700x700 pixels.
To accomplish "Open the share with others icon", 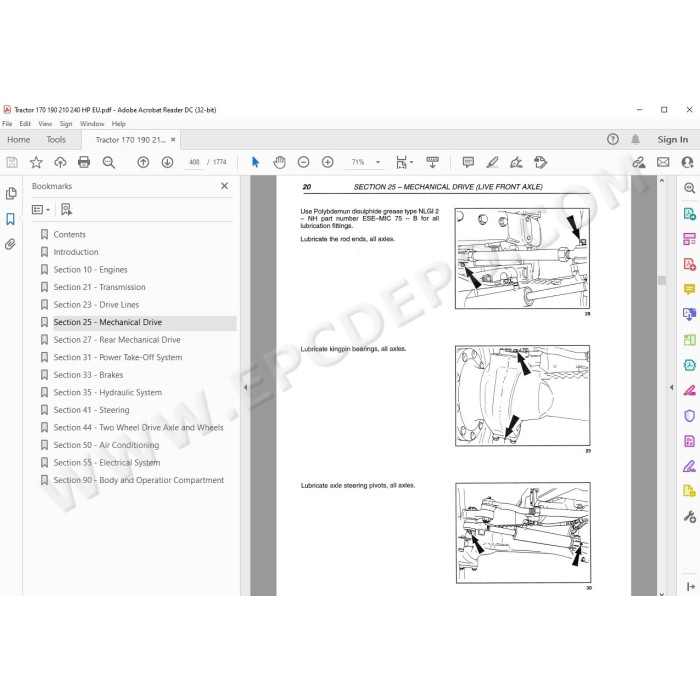I will click(x=687, y=162).
